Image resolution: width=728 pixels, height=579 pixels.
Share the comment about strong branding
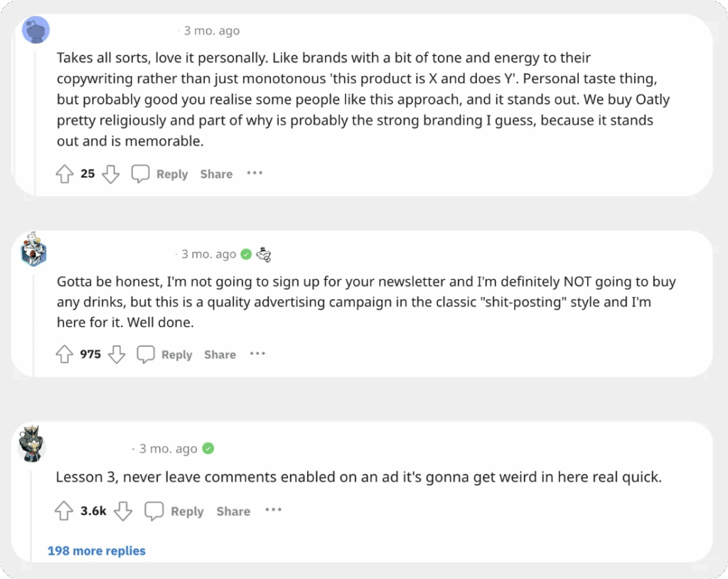[x=216, y=174]
